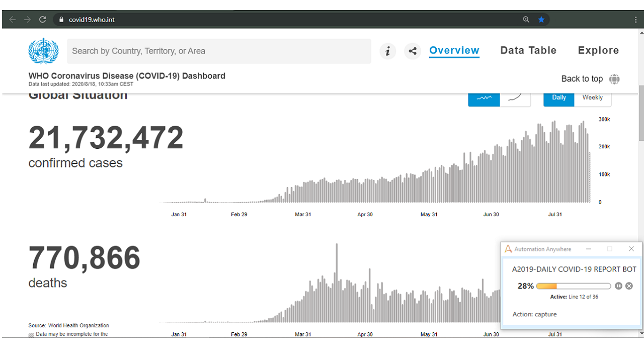Pause the Automation Anywhere bot
644x362 pixels.
coord(618,286)
